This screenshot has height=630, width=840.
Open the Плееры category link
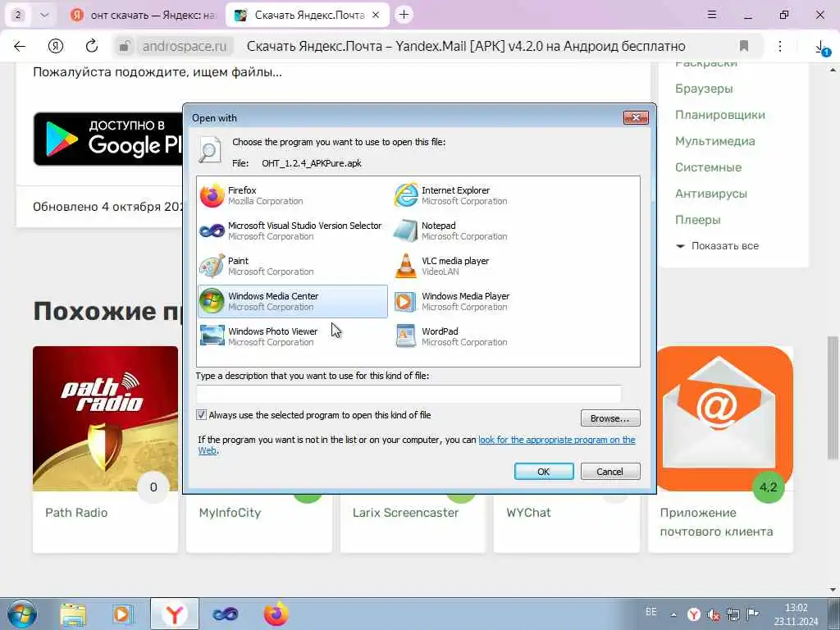click(x=697, y=220)
